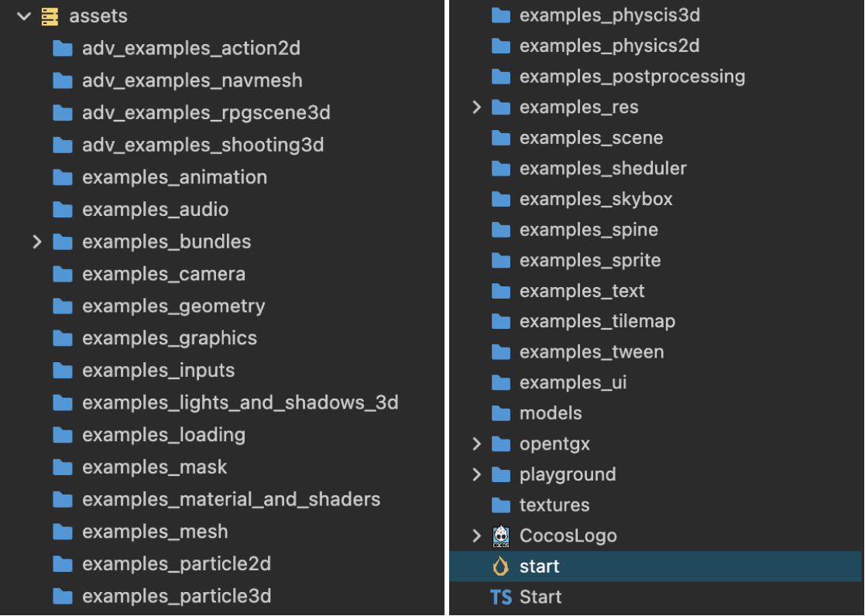
Task: Expand the CocosLogo item arrow
Action: 477,536
